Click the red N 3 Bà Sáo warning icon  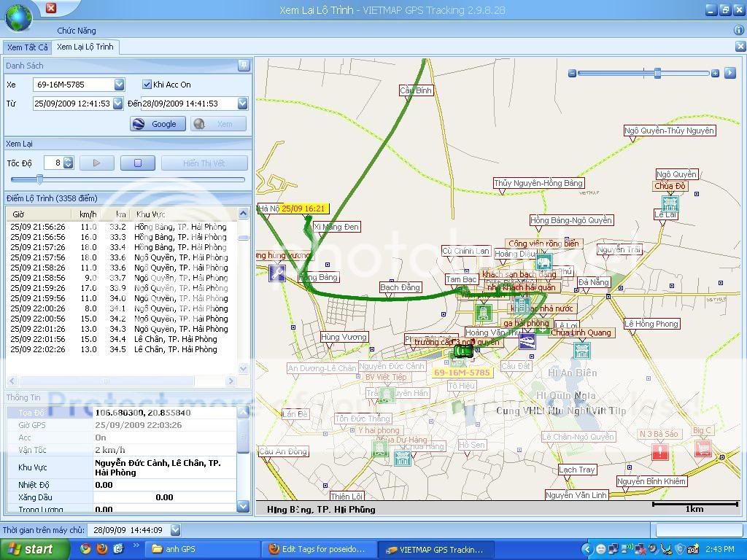coord(659,452)
